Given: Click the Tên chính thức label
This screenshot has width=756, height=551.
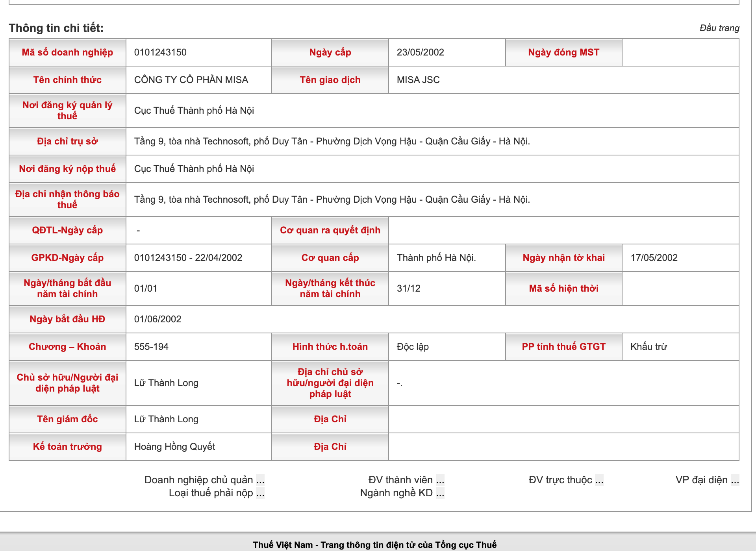Looking at the screenshot, I should 67,80.
